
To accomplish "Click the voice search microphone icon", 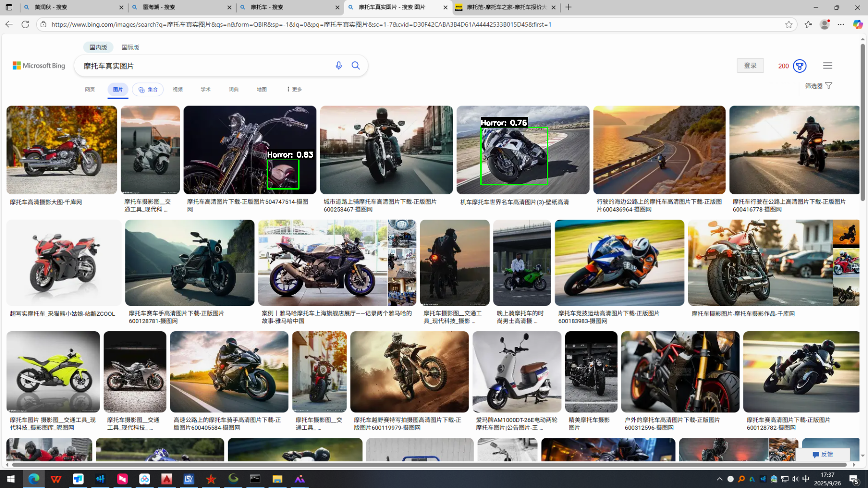I will click(x=338, y=66).
